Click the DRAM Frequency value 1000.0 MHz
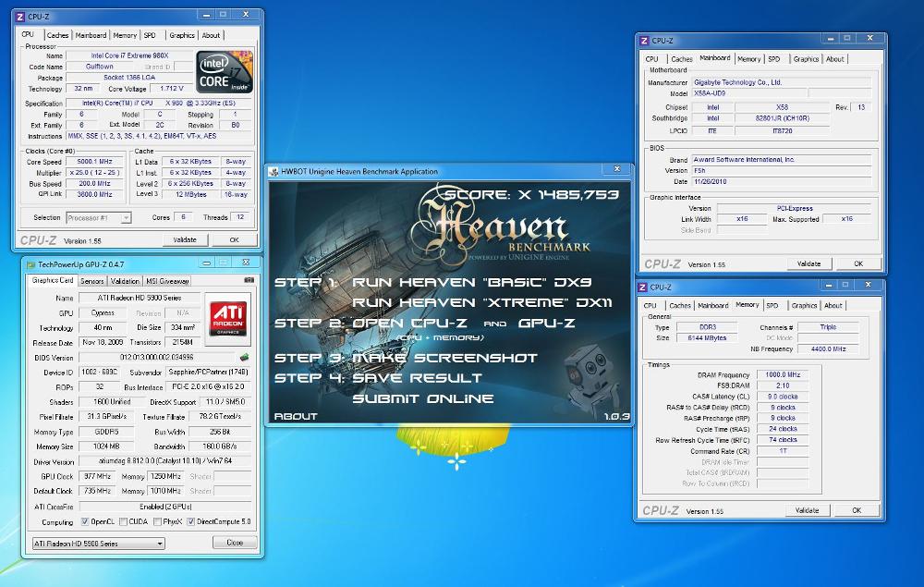This screenshot has width=924, height=587. coord(783,374)
